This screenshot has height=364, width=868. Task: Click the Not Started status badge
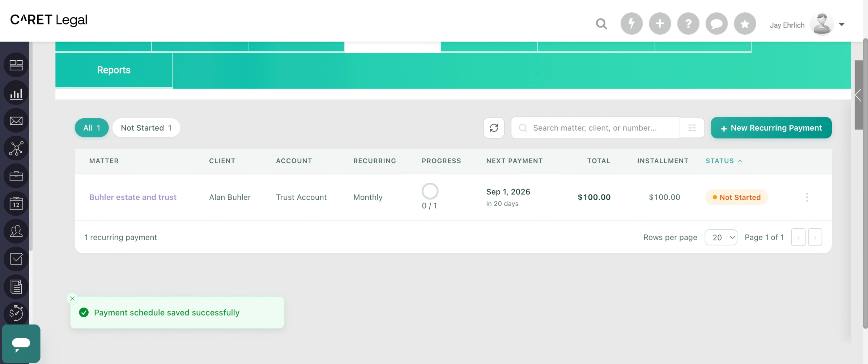[737, 197]
